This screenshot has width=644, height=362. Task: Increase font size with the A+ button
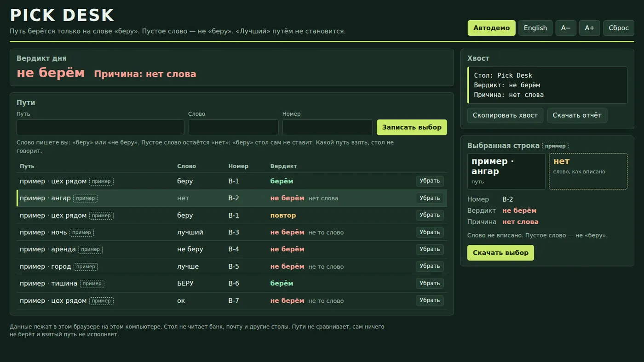590,28
